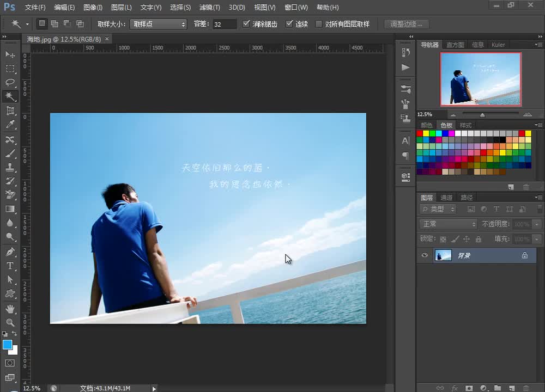Click the tolerance 容差 input field
This screenshot has width=545, height=392.
coord(224,24)
